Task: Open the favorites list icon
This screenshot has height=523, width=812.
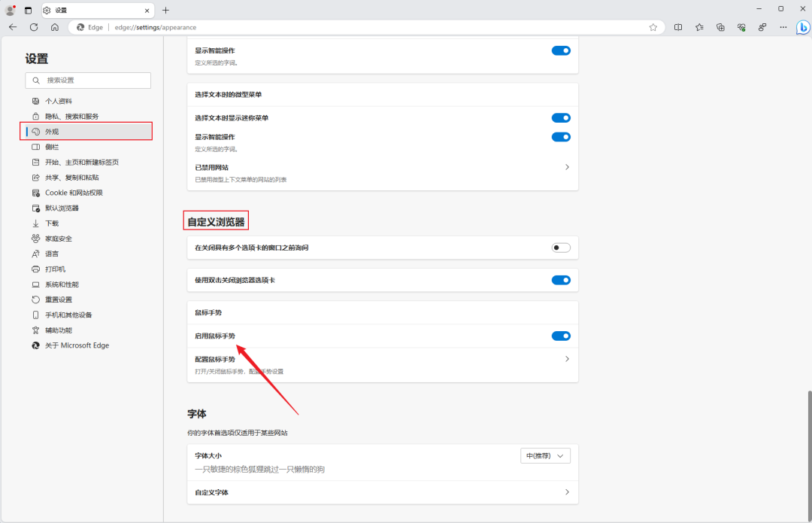Action: (x=699, y=28)
